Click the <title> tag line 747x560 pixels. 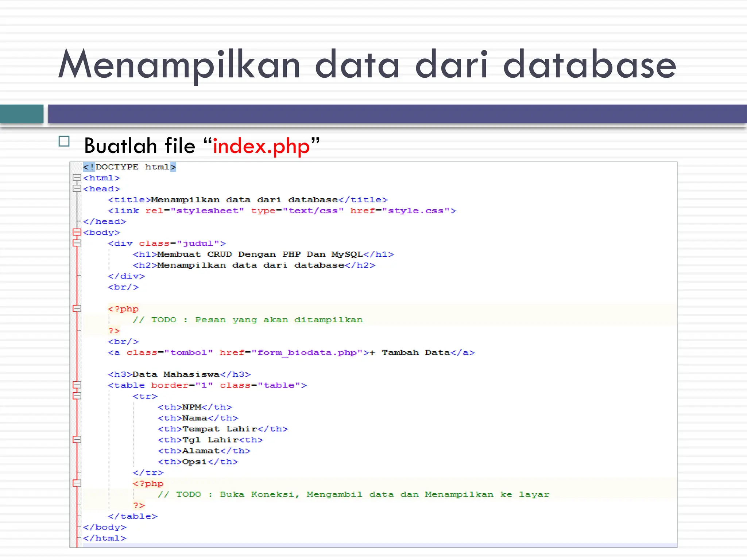pyautogui.click(x=248, y=200)
